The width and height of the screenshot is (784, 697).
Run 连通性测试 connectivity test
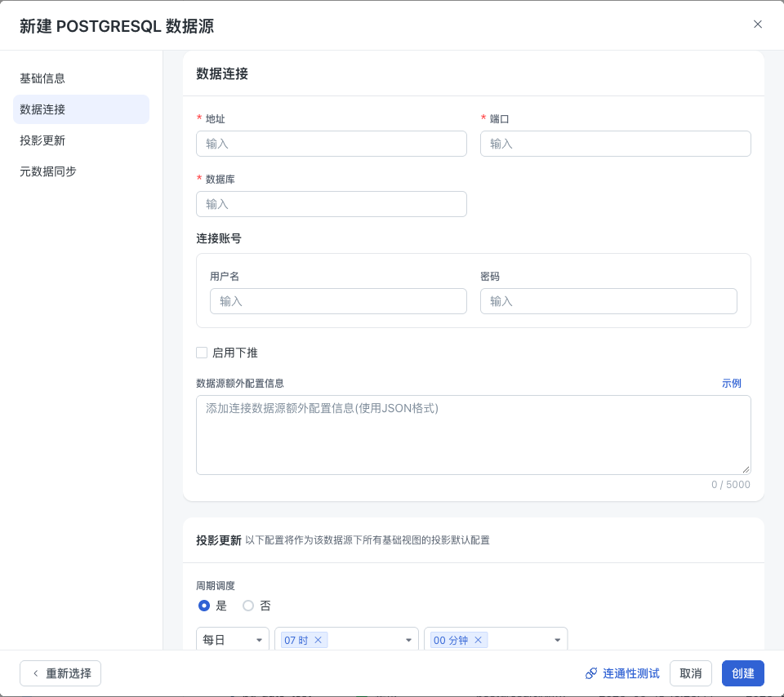pyautogui.click(x=622, y=673)
